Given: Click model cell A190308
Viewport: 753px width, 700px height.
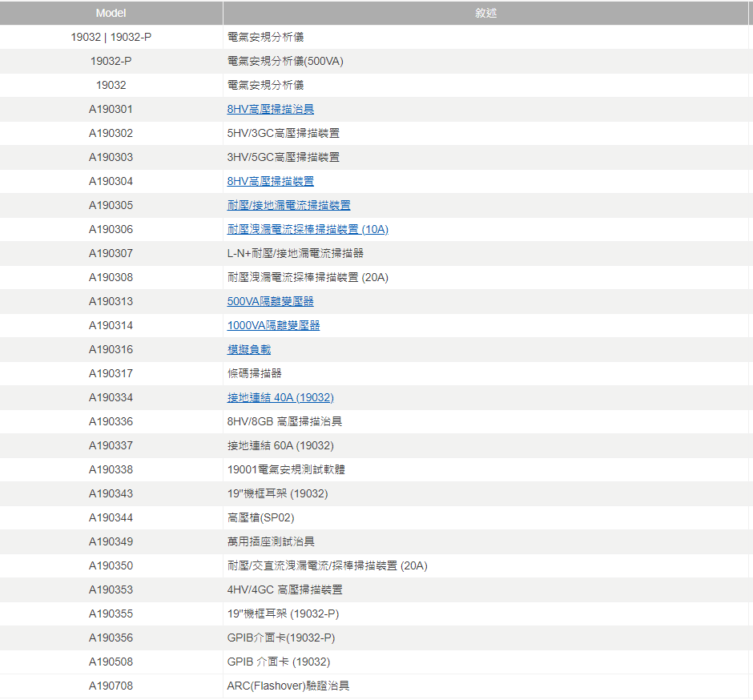Looking at the screenshot, I should tap(111, 277).
